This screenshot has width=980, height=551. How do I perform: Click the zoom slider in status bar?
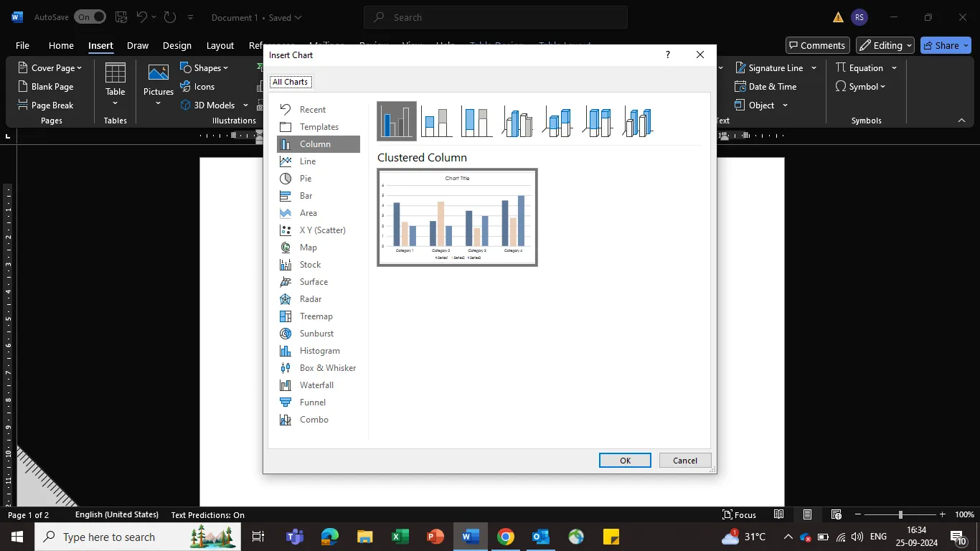pyautogui.click(x=900, y=514)
